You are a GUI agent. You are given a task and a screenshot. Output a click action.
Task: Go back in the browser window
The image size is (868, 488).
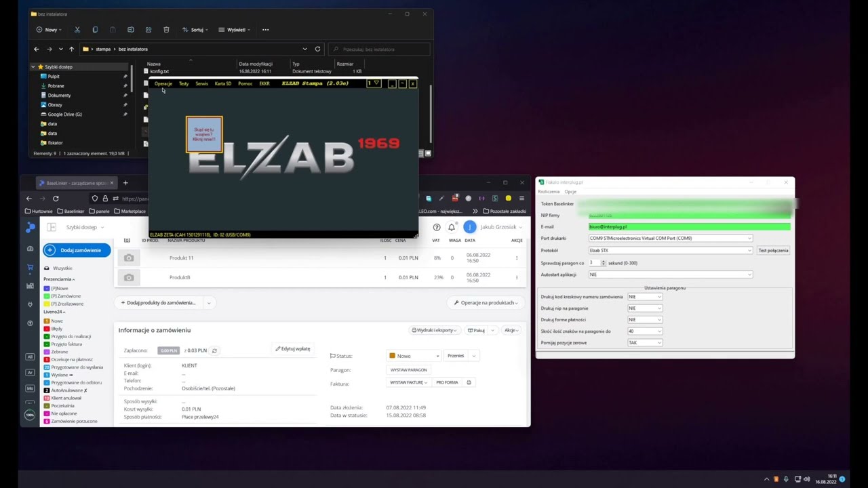point(28,199)
